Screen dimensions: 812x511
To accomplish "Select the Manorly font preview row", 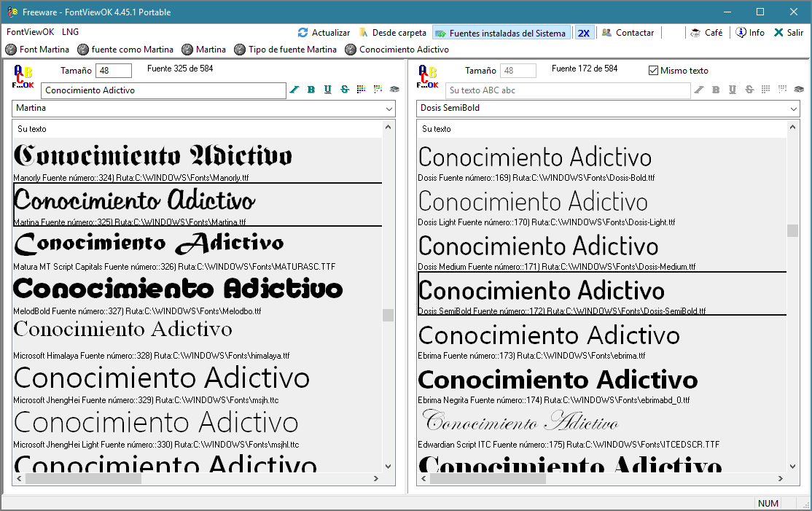I will 198,160.
